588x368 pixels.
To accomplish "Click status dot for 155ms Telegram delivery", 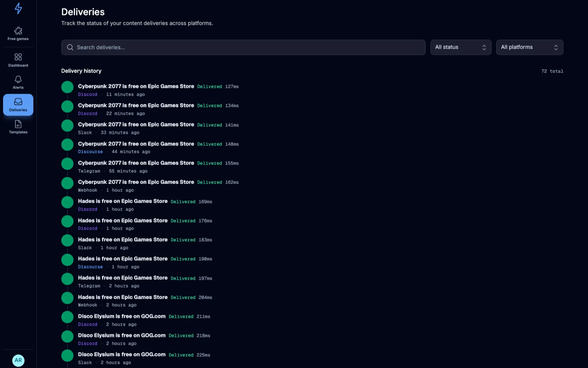I will (x=67, y=164).
